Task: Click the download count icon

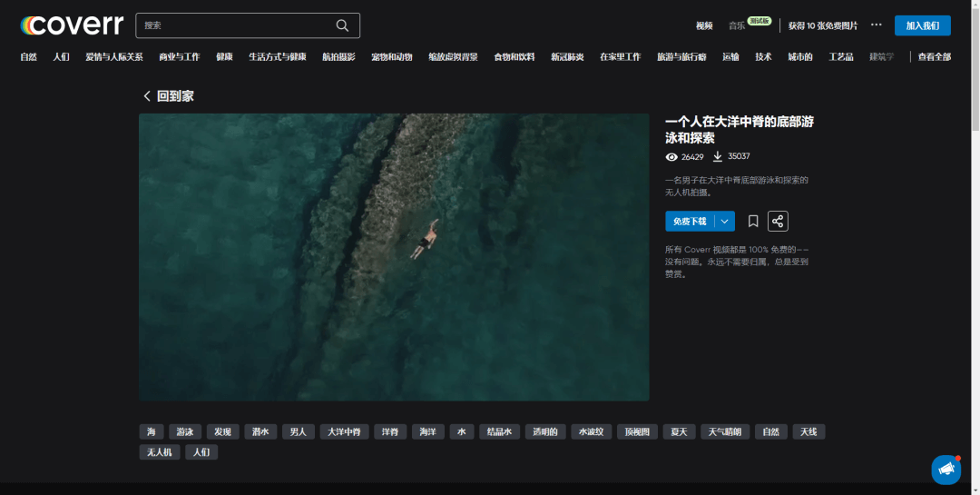Action: 718,156
